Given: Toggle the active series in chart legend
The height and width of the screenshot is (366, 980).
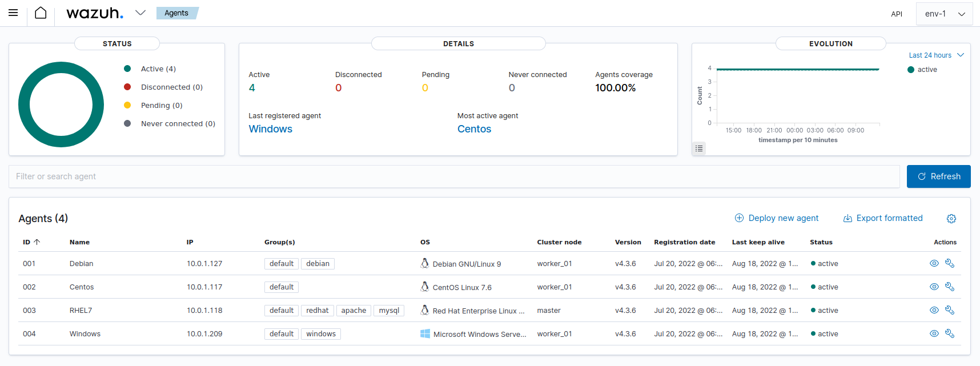Looking at the screenshot, I should (x=922, y=70).
